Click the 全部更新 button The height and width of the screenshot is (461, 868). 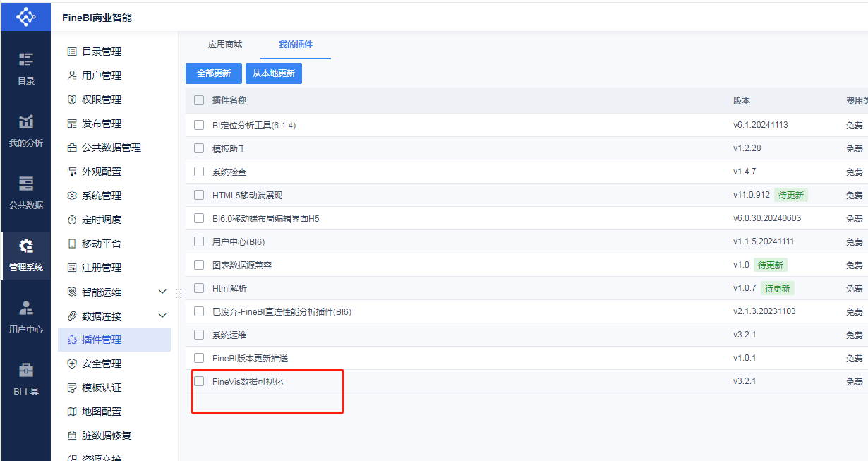tap(214, 73)
